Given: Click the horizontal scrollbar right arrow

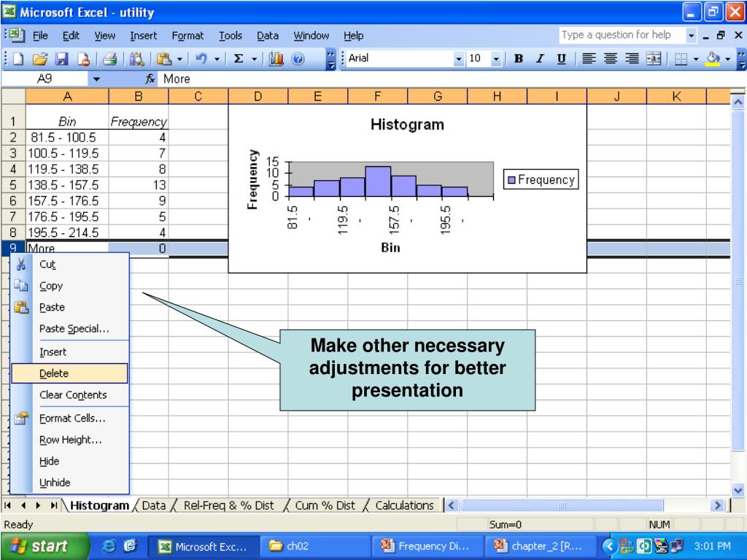Looking at the screenshot, I should point(716,505).
